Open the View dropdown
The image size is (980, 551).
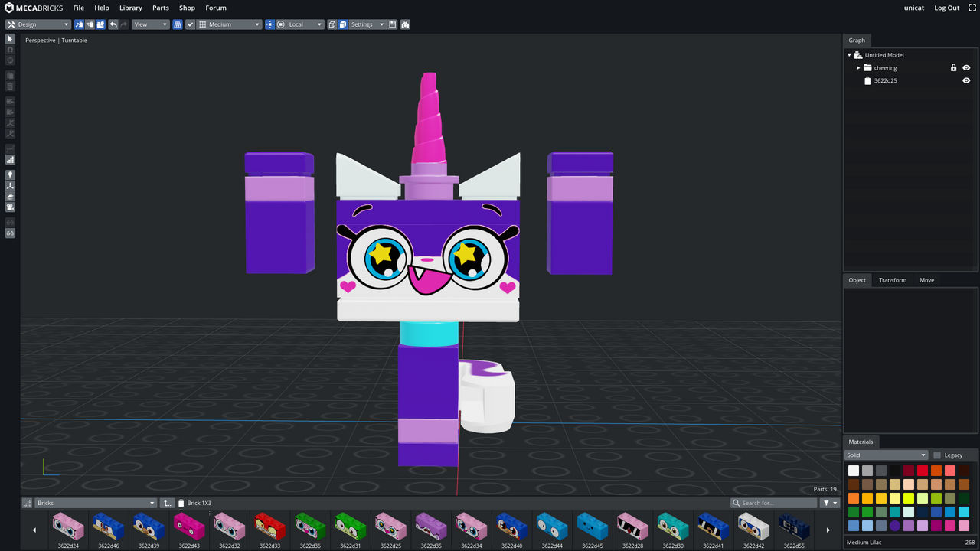click(x=150, y=24)
